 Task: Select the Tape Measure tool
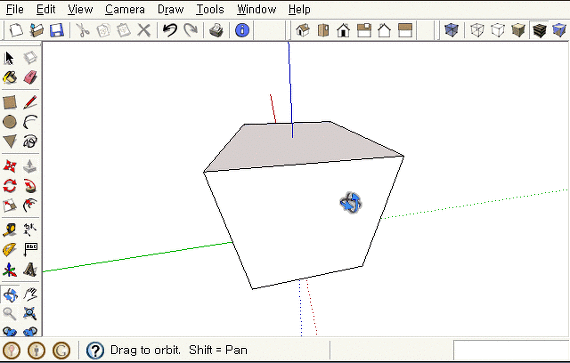(9, 230)
